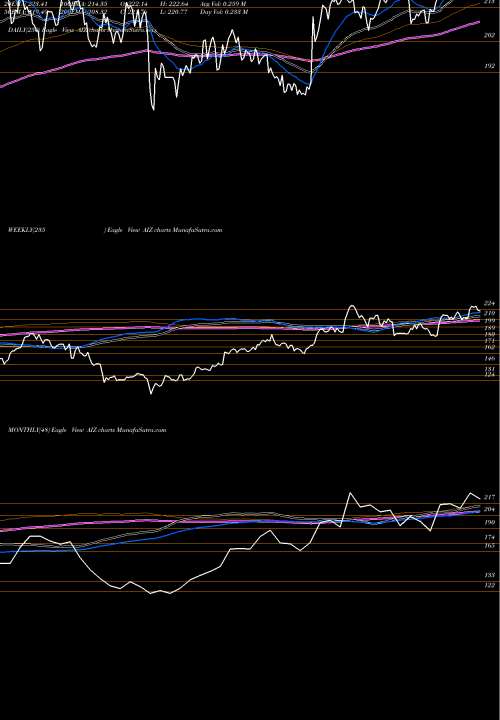Select the 133 price label on monthly chart
The height and width of the screenshot is (720, 500).
point(489,575)
